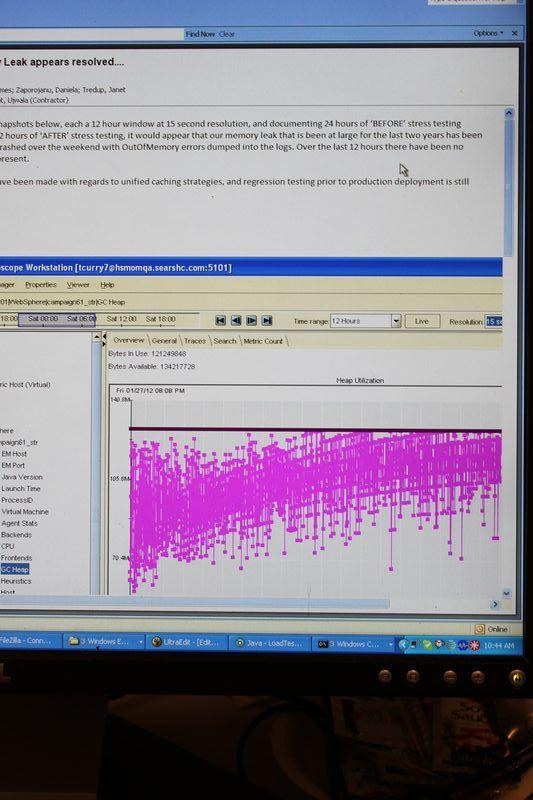The width and height of the screenshot is (533, 800).
Task: Click the Live button
Action: pyautogui.click(x=422, y=321)
